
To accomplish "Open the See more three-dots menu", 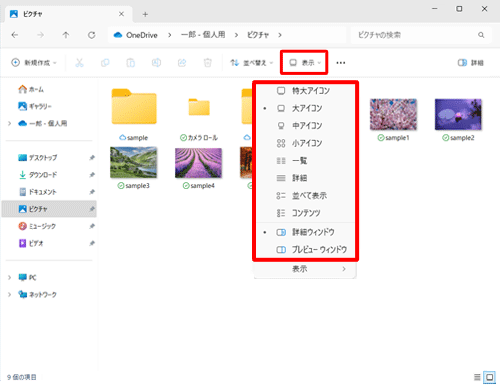I will click(x=341, y=63).
